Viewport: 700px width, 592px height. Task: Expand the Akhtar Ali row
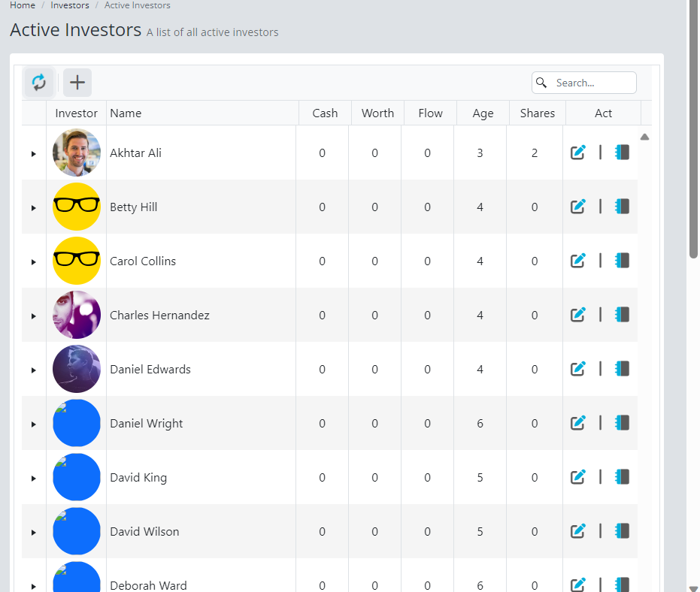pyautogui.click(x=33, y=153)
